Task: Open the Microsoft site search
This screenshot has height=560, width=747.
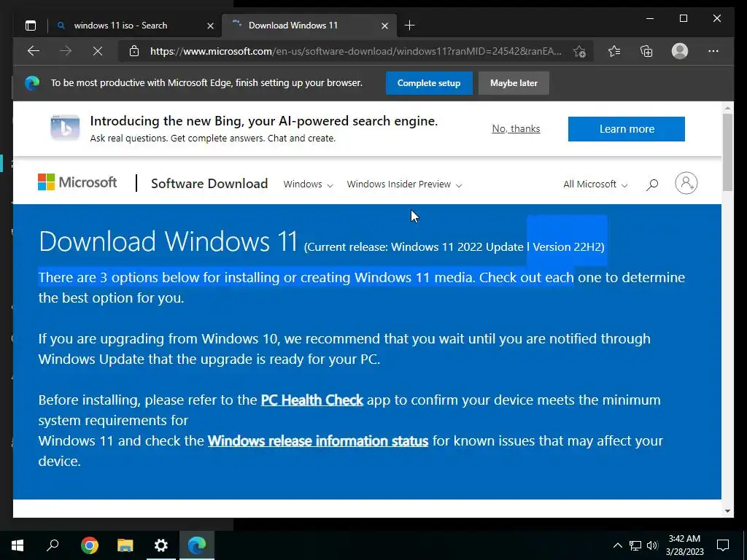Action: (652, 184)
